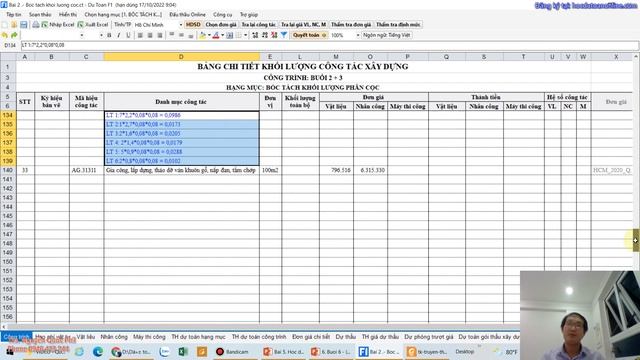Click the red sort/delete rows icon
The width and height of the screenshot is (640, 360).
(x=274, y=36)
